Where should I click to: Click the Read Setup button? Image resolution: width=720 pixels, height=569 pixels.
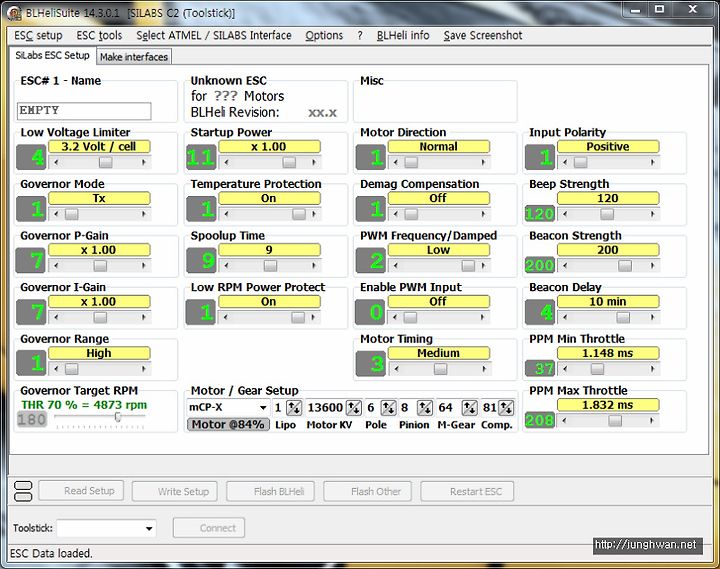coord(81,491)
